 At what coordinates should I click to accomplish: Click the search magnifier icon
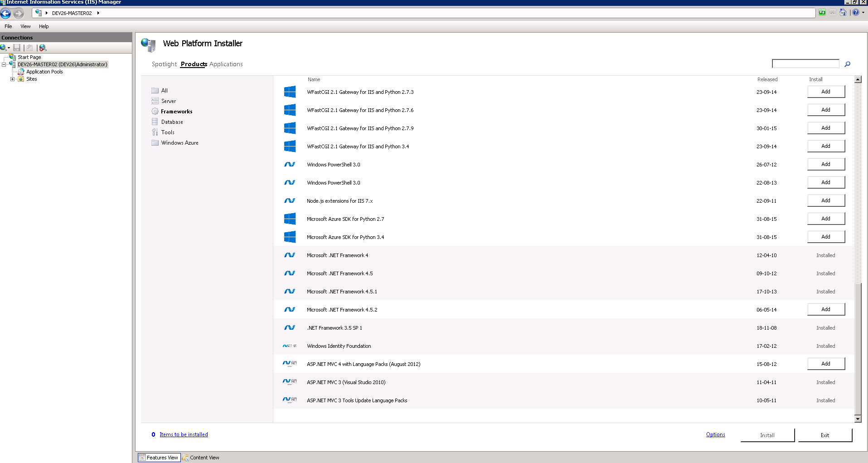click(x=847, y=64)
